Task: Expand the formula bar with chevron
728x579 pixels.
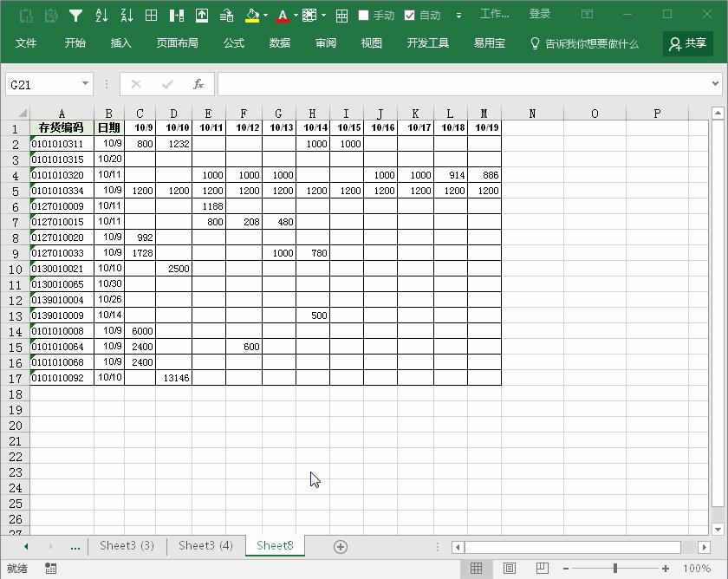Action: pos(715,84)
